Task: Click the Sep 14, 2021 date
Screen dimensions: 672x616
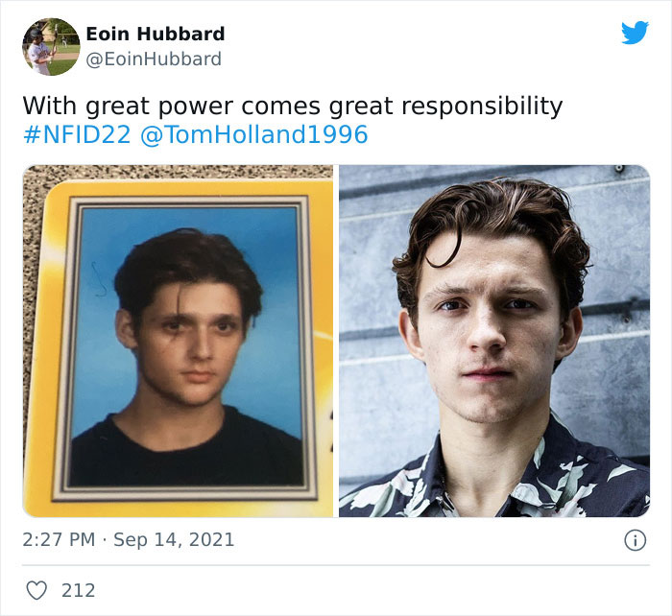Action: [x=174, y=539]
